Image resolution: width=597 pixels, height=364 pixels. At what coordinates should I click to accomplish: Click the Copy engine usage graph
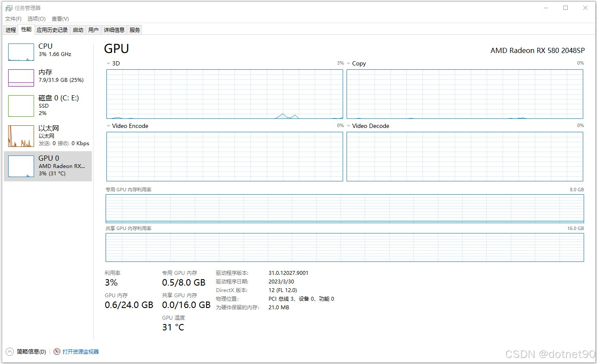465,94
